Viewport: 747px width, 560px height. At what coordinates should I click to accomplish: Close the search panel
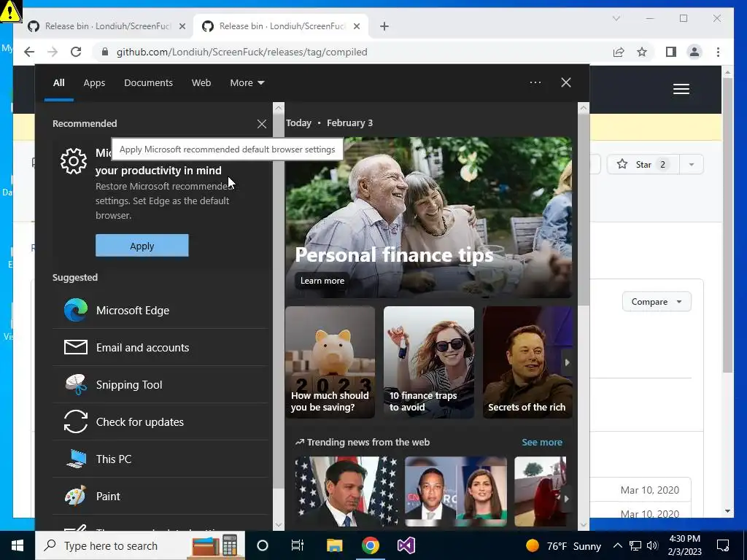coord(566,82)
